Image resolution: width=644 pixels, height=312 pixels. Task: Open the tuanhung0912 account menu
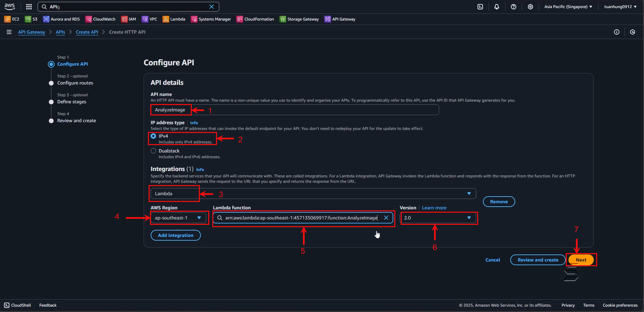(x=620, y=7)
